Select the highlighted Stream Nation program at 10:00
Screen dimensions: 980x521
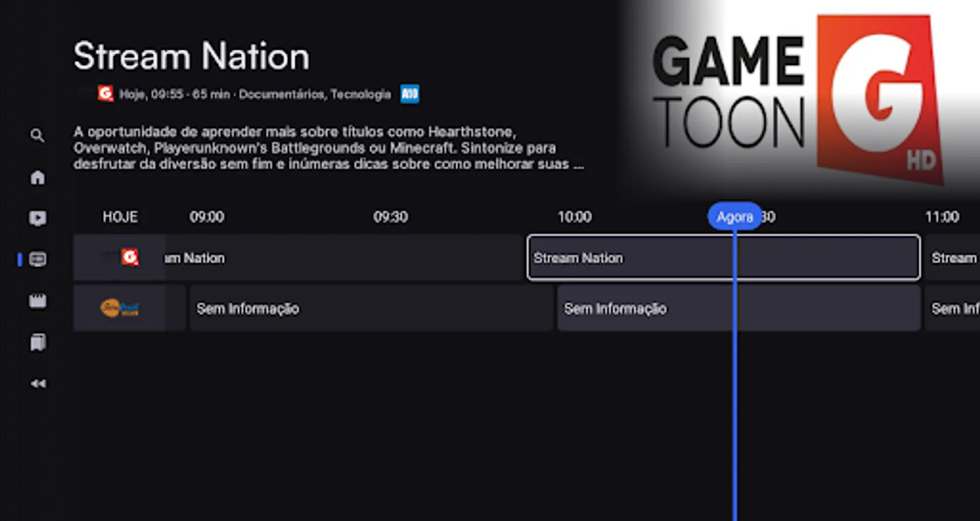[723, 258]
